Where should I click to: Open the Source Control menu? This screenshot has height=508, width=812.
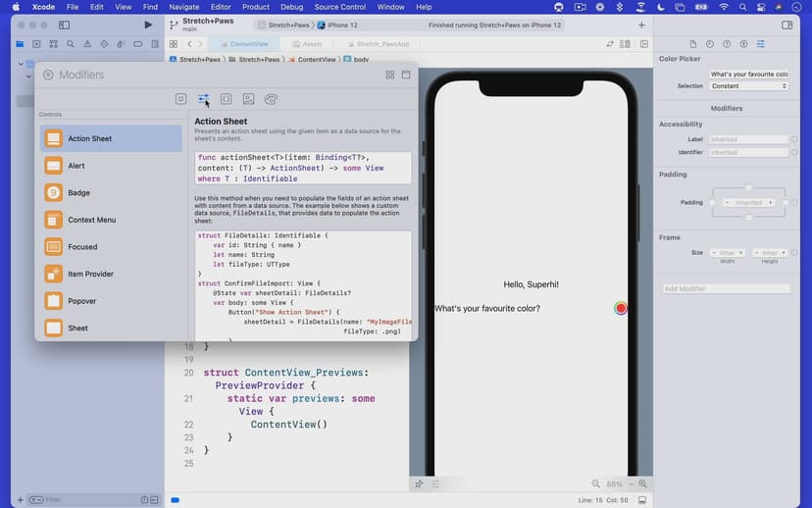[339, 7]
